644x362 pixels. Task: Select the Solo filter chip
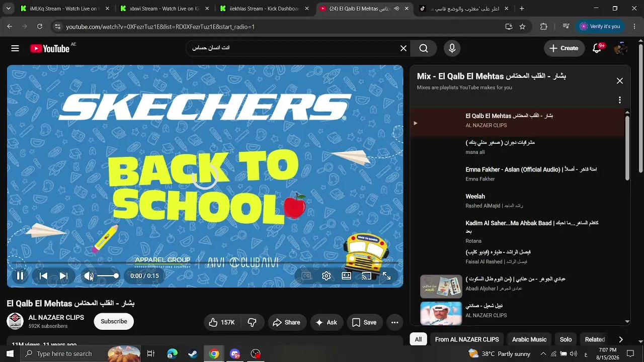tap(566, 339)
